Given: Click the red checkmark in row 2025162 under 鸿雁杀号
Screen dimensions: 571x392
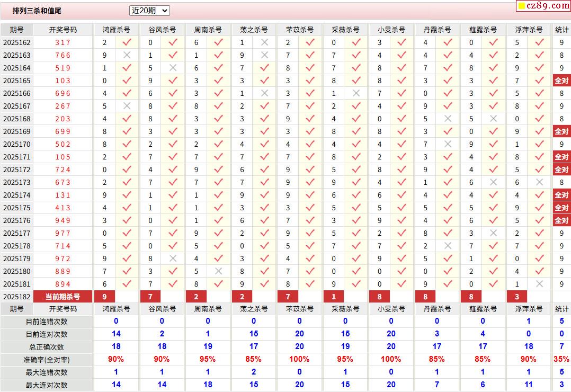Looking at the screenshot, I should pyautogui.click(x=127, y=42).
